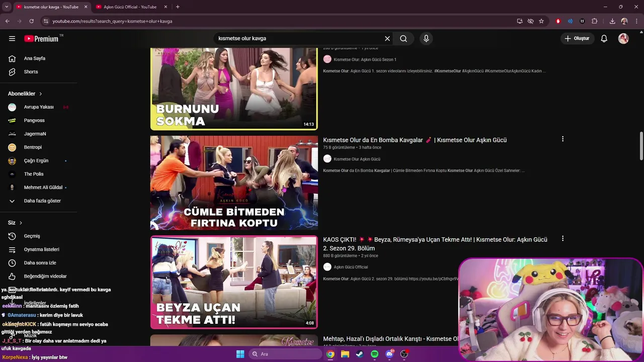This screenshot has height=362, width=644.
Task: View site information icon in address bar
Action: (46, 21)
